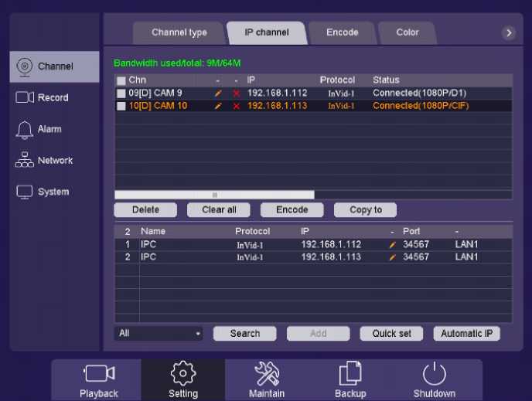This screenshot has width=532, height=401.
Task: Click the Automatic IP button
Action: (466, 334)
